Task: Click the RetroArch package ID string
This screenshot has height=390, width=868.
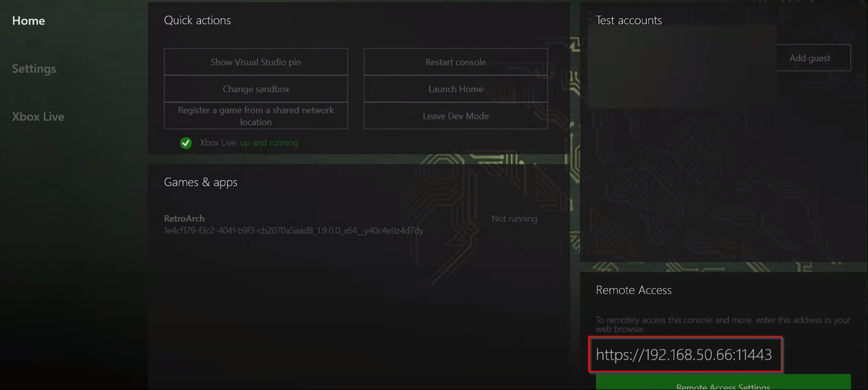Action: (x=293, y=231)
